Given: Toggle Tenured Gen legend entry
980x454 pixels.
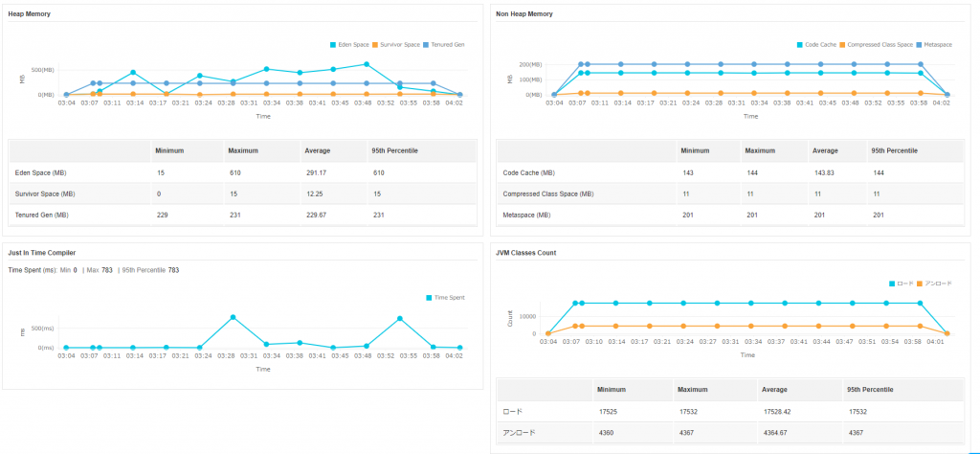Looking at the screenshot, I should (x=449, y=45).
